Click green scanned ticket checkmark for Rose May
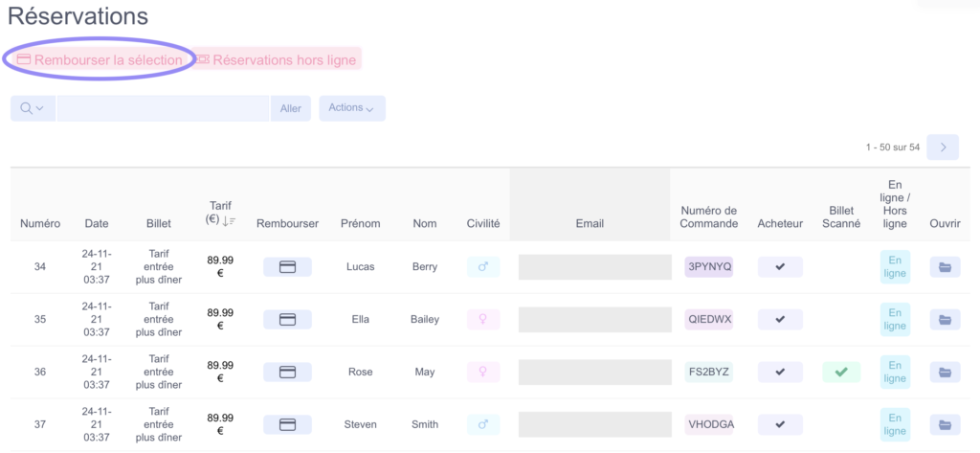The image size is (980, 453). (841, 373)
